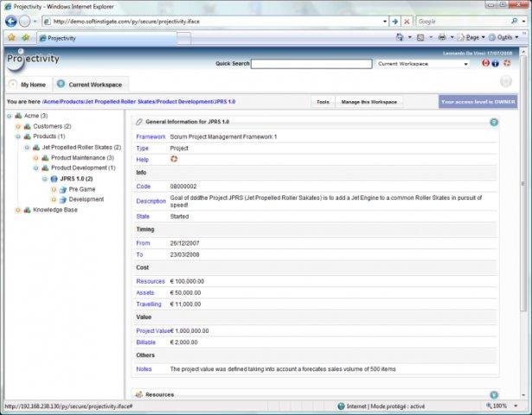Click the Feeds icon in command bar

coord(420,38)
